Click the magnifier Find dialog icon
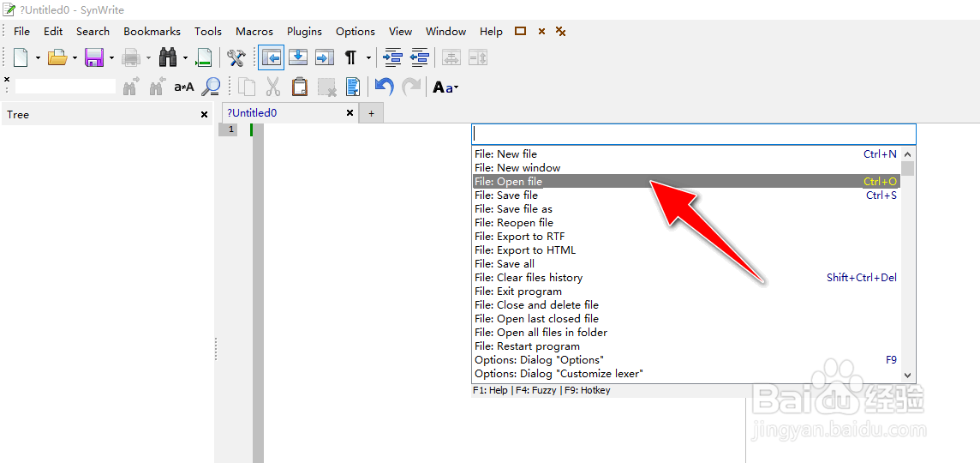The width and height of the screenshot is (980, 463). coord(212,87)
